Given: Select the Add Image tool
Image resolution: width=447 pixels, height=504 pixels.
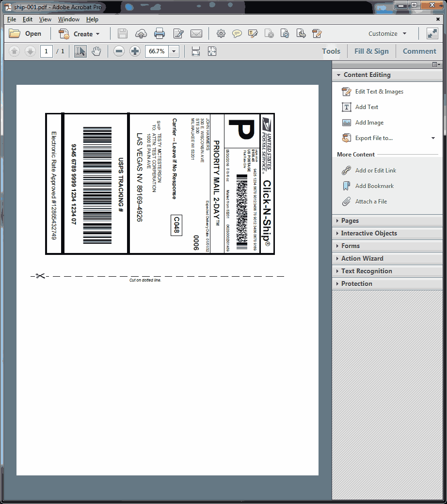Looking at the screenshot, I should tap(363, 123).
